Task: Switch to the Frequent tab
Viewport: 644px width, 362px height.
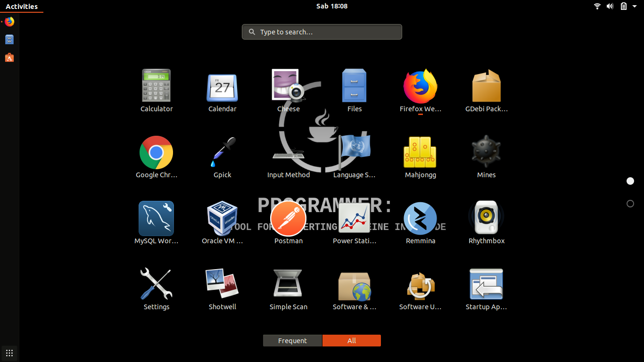Action: pyautogui.click(x=292, y=341)
